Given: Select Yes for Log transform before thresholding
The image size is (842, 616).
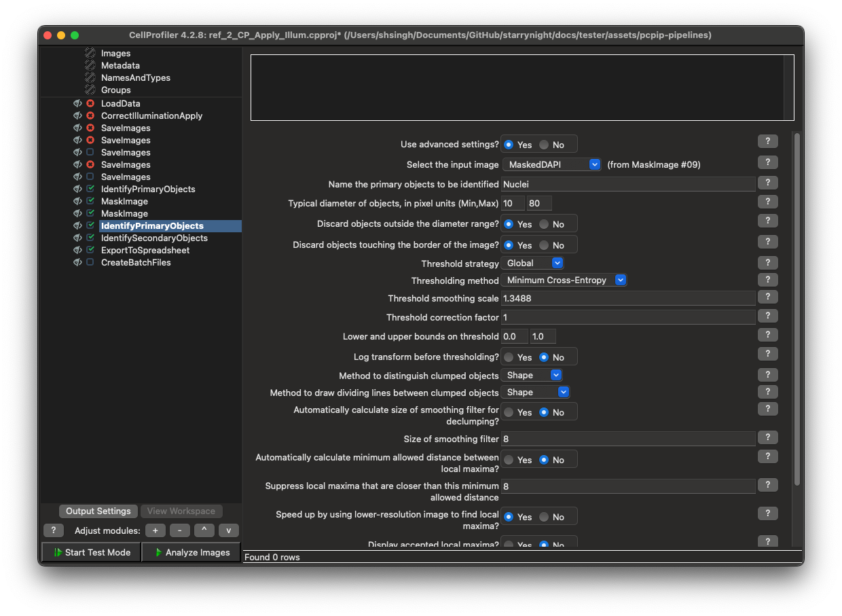Looking at the screenshot, I should click(509, 357).
